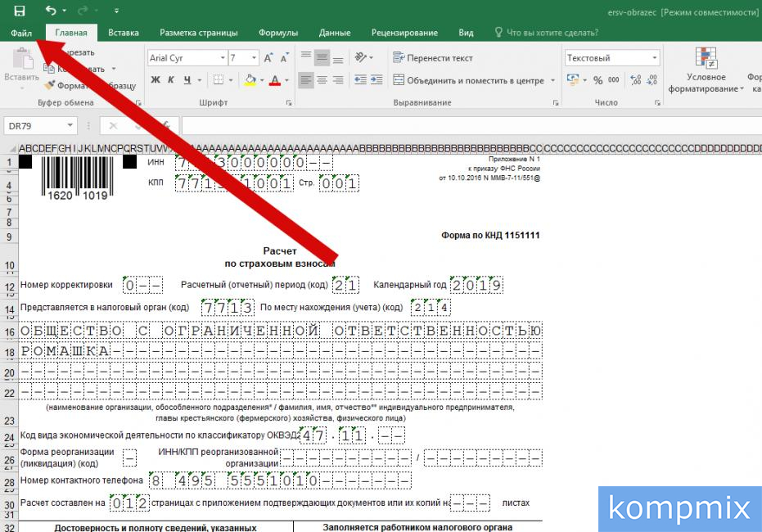Align text to the right
The width and height of the screenshot is (762, 532).
[338, 79]
